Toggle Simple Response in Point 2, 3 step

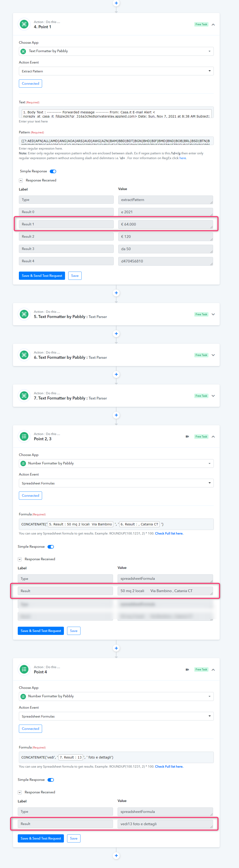click(51, 547)
